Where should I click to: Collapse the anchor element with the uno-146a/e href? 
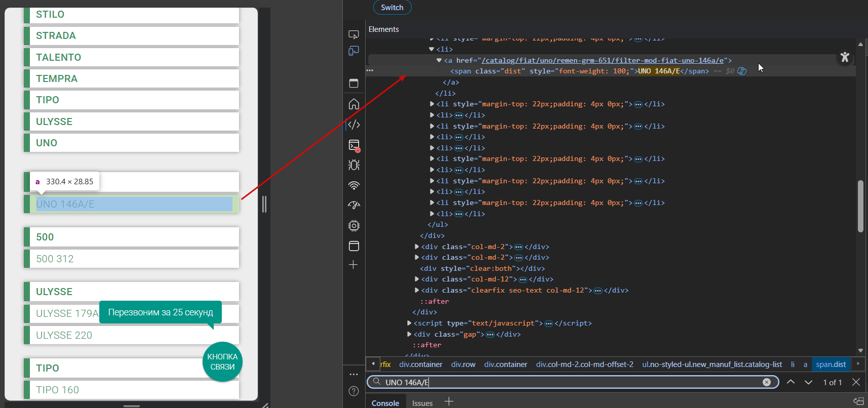tap(439, 60)
